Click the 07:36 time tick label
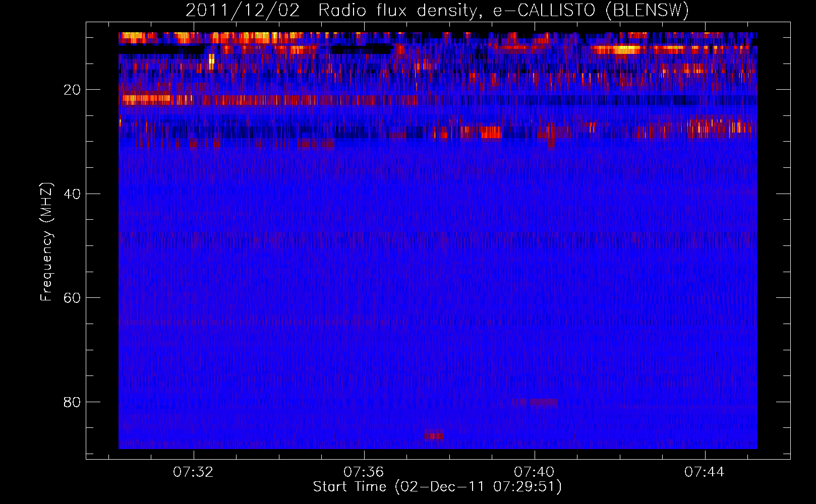816x504 pixels. pyautogui.click(x=364, y=472)
